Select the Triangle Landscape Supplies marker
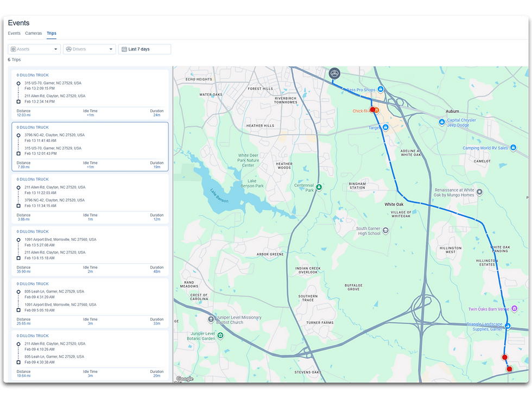Viewport: 532px width, 399px height. 508,326
